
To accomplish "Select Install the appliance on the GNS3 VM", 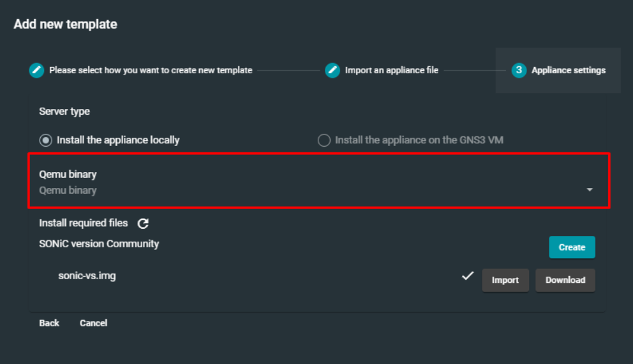I will tap(324, 140).
